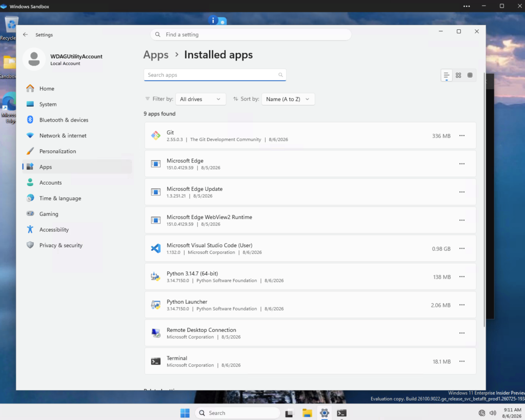
Task: Open Bluetooth & devices settings
Action: 77,120
